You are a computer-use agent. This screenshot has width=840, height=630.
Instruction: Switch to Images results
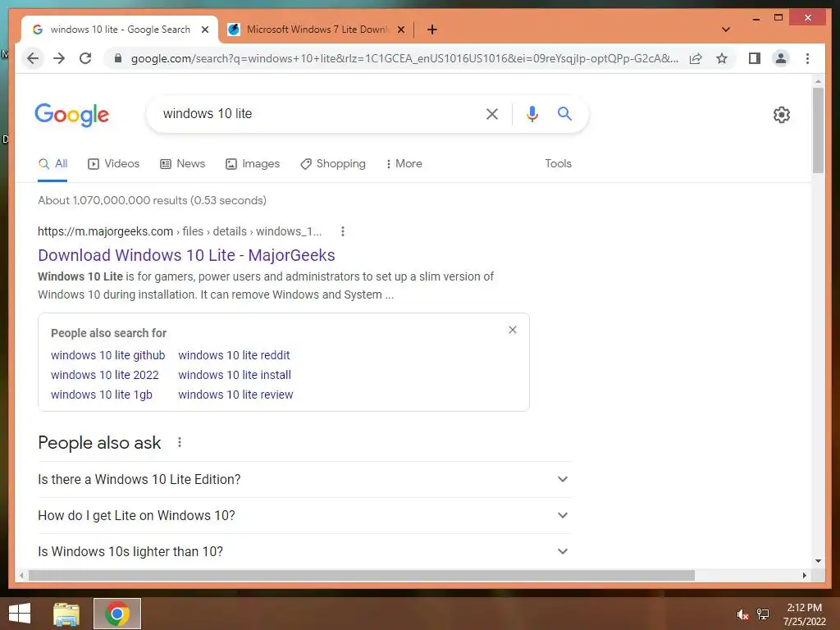click(x=253, y=164)
